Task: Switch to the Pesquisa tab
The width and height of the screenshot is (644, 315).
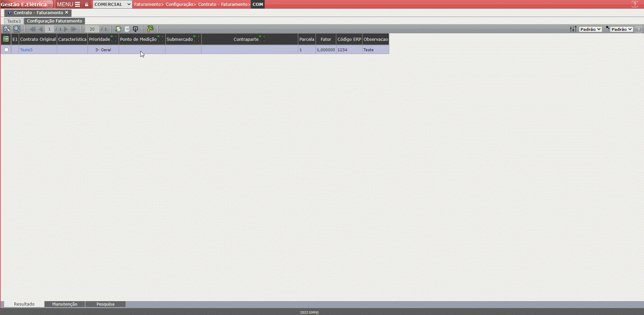Action: point(105,304)
